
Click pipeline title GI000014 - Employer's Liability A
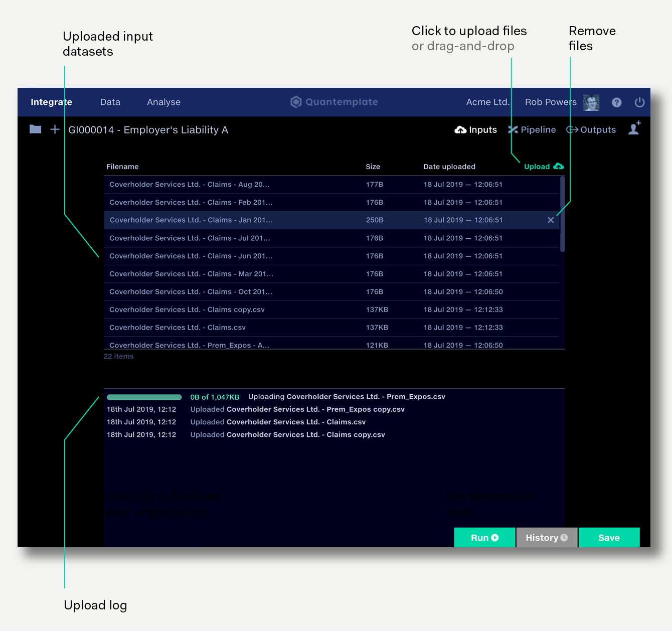148,130
